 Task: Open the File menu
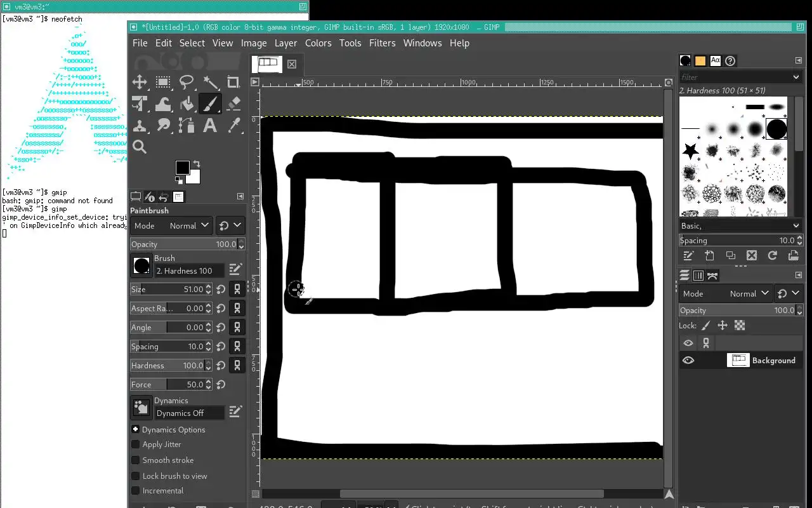coord(140,43)
